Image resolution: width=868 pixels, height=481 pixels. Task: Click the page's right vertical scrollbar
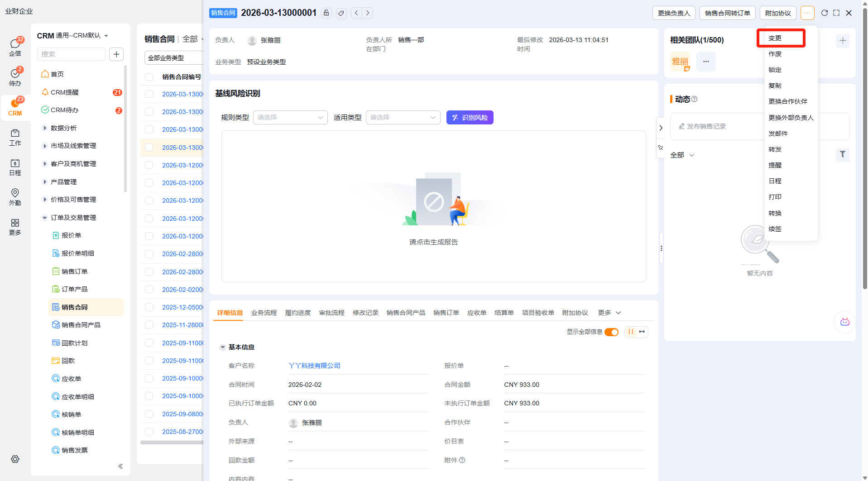pos(865,149)
